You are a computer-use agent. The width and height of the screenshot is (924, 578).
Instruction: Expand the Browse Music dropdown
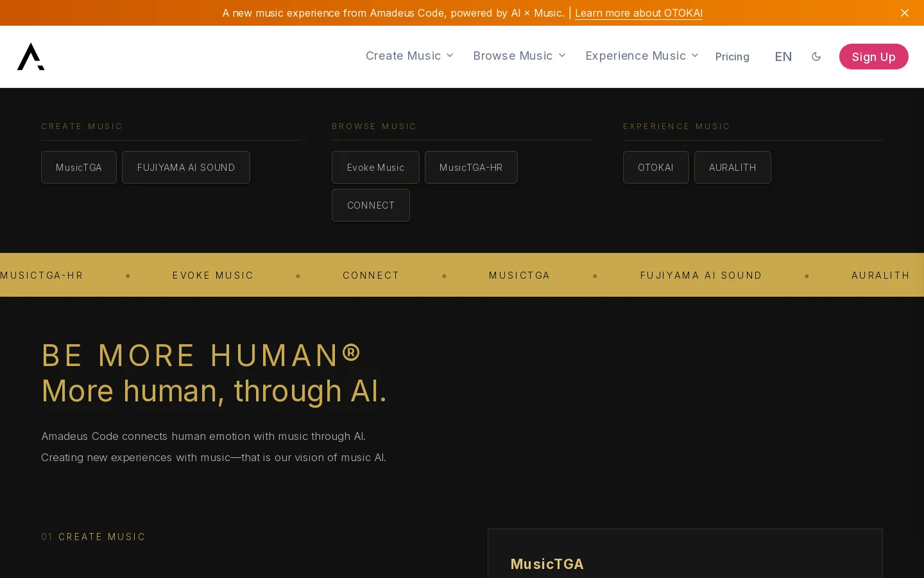coord(519,56)
